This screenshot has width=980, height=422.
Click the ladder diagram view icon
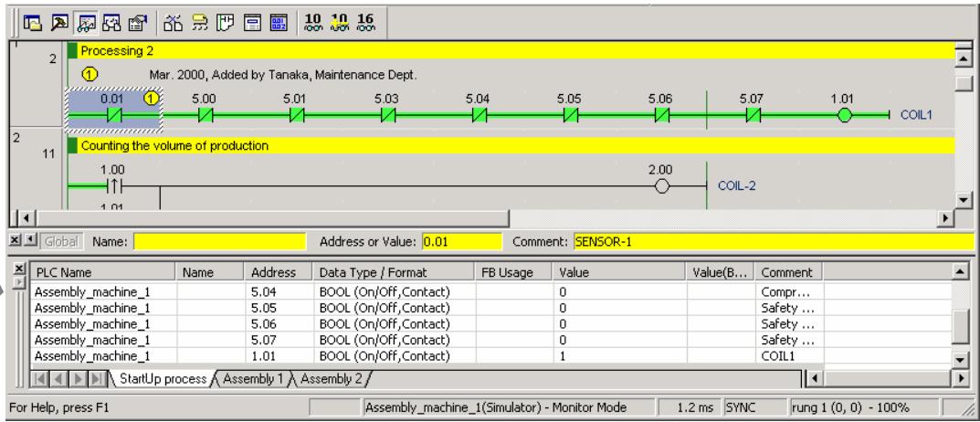pos(225,23)
